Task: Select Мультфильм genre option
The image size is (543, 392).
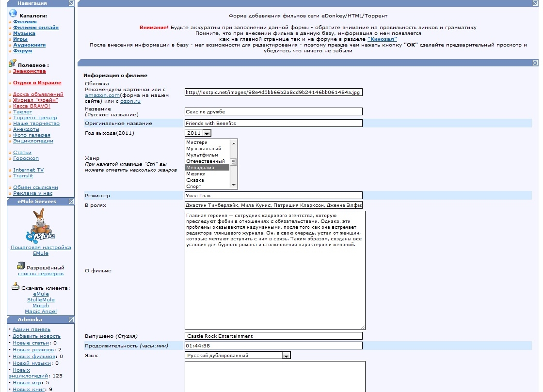Action: click(207, 155)
